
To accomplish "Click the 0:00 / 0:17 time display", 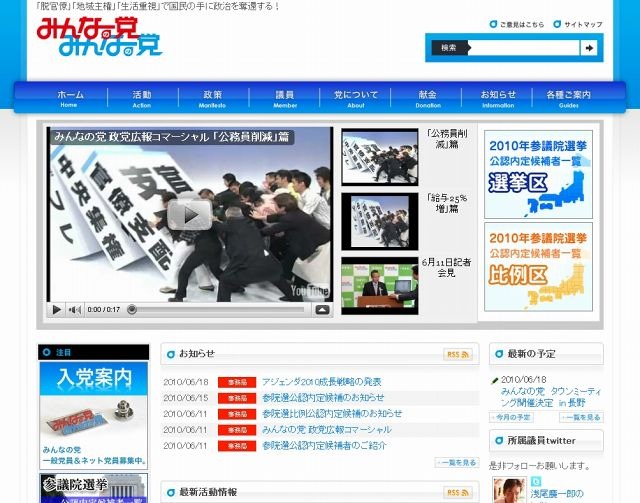I will click(104, 310).
